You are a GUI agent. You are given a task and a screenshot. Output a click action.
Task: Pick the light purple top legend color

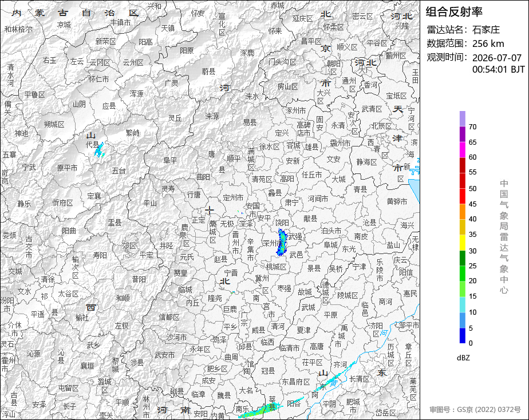click(x=462, y=118)
